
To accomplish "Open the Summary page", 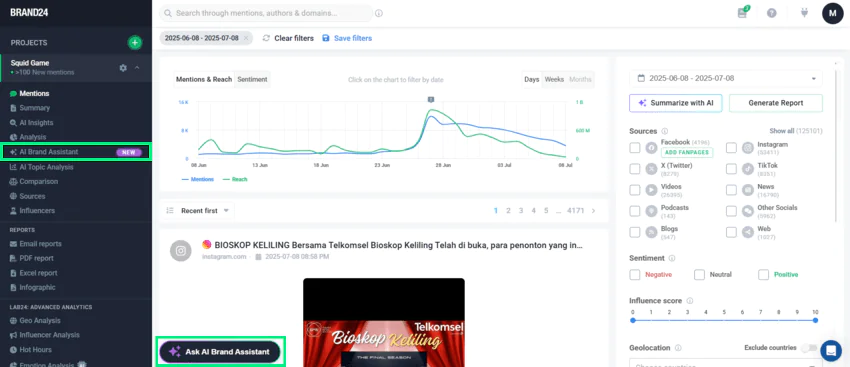I will 34,108.
